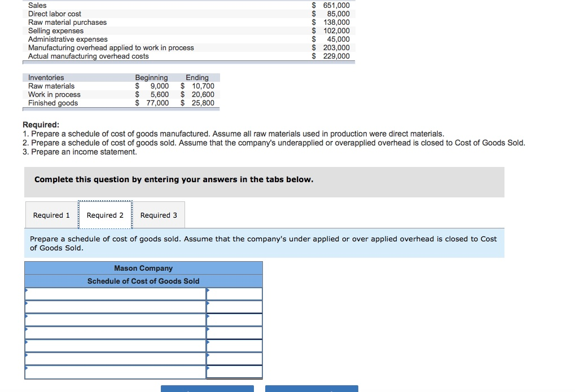Click the Administrative expenses label
This screenshot has height=392, width=575.
coord(68,39)
